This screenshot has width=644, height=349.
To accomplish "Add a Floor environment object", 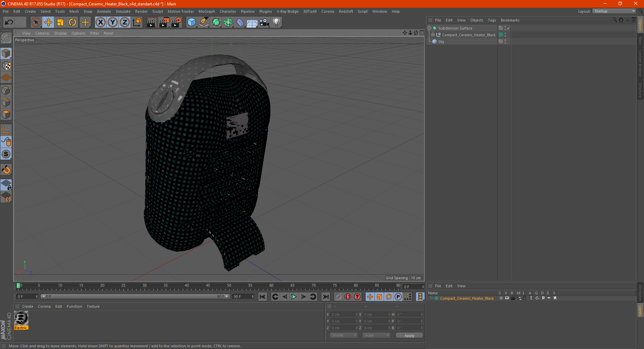I will (252, 22).
